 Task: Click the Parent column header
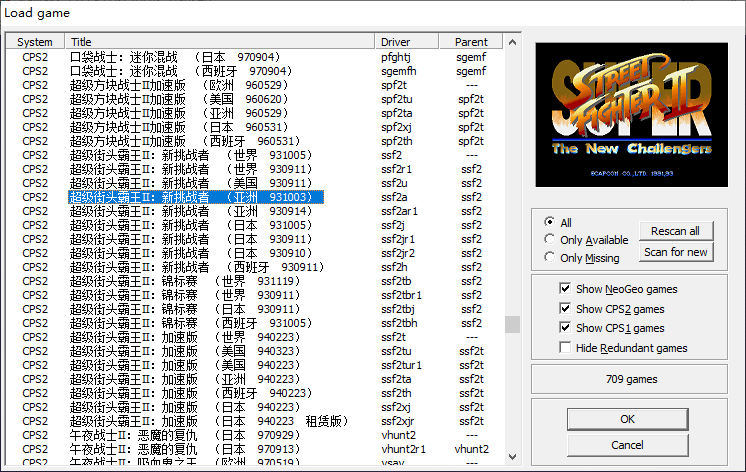pyautogui.click(x=471, y=42)
